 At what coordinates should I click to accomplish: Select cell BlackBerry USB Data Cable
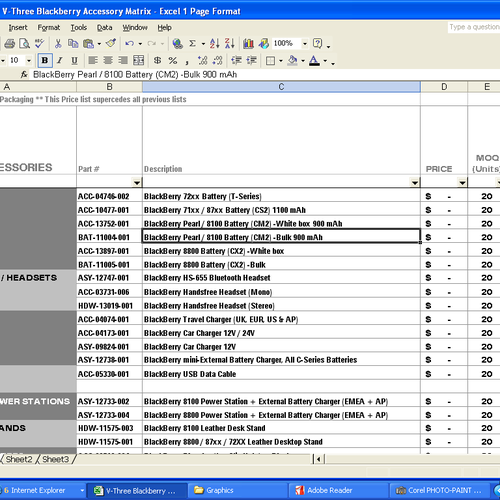(281, 374)
